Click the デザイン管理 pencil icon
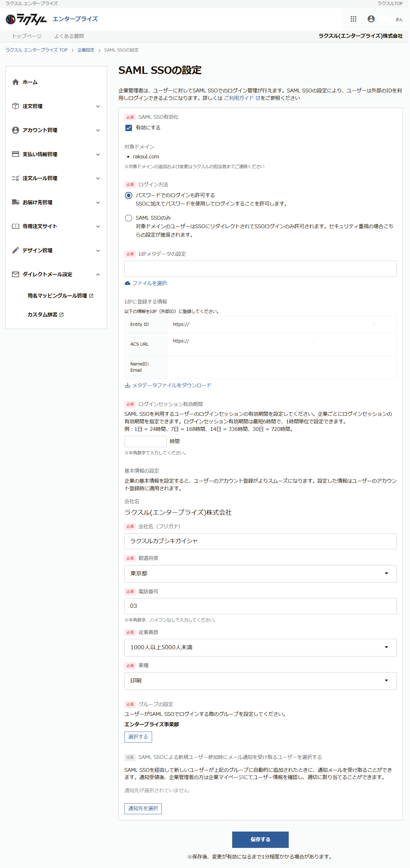 (x=15, y=250)
